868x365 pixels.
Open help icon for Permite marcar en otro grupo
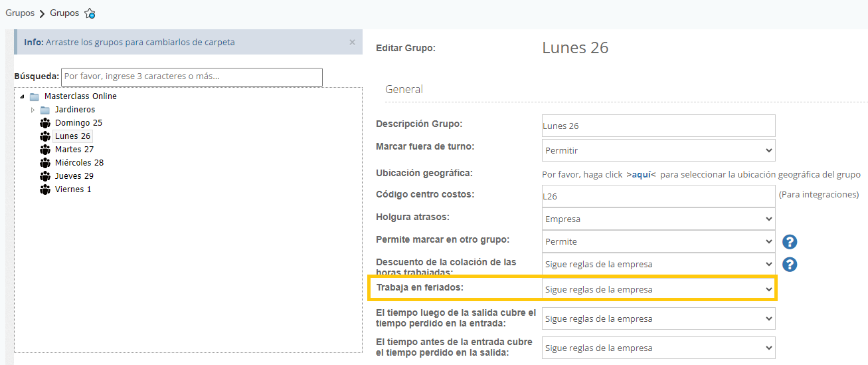coord(790,242)
